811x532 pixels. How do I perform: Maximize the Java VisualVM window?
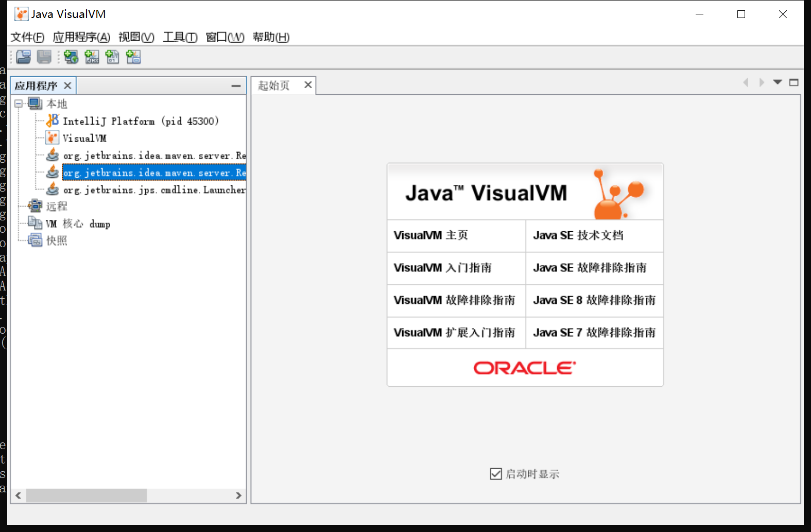(x=741, y=14)
